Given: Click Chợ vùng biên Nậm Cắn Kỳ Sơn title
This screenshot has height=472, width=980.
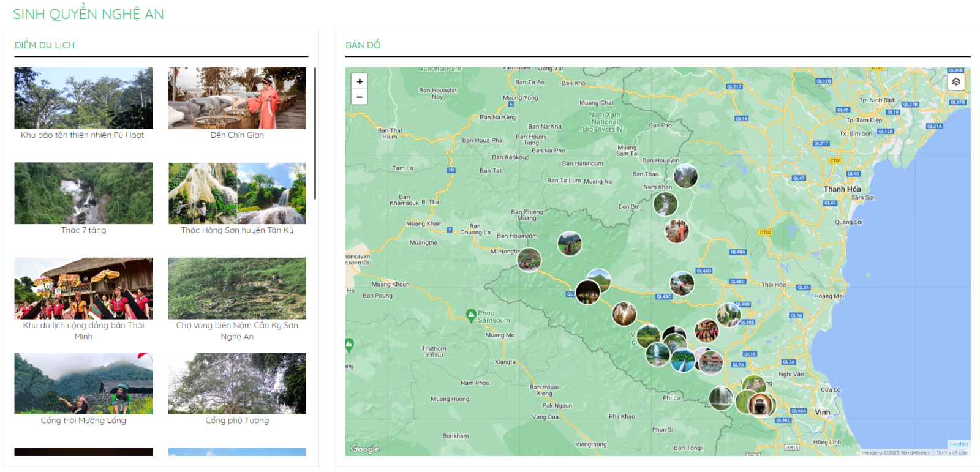Looking at the screenshot, I should point(237,331).
